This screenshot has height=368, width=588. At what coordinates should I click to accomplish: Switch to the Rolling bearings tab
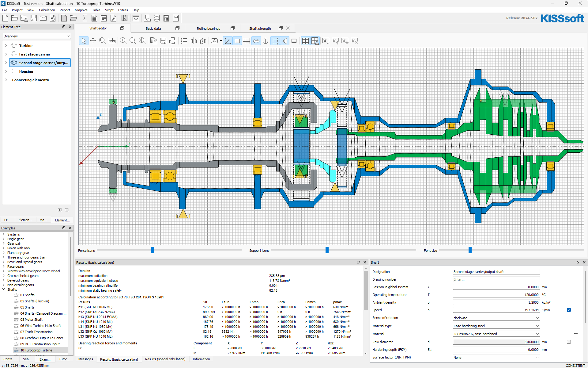click(x=208, y=29)
